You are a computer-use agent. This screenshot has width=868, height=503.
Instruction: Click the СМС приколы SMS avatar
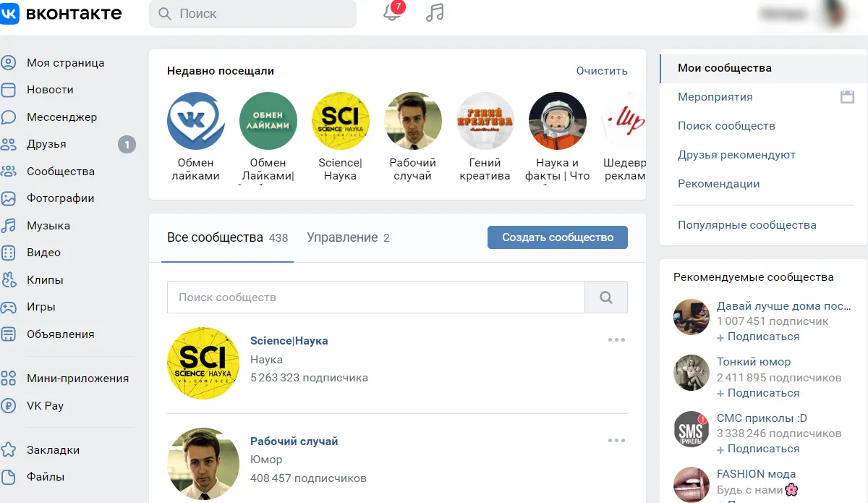tap(692, 429)
